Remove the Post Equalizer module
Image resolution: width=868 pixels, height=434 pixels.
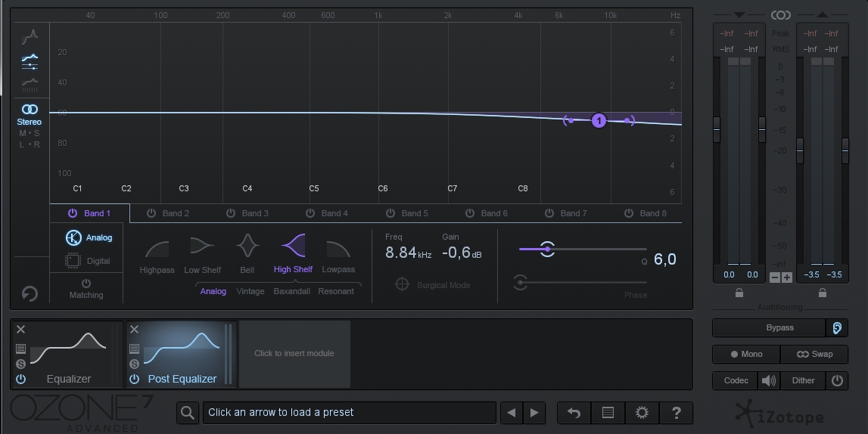(134, 329)
